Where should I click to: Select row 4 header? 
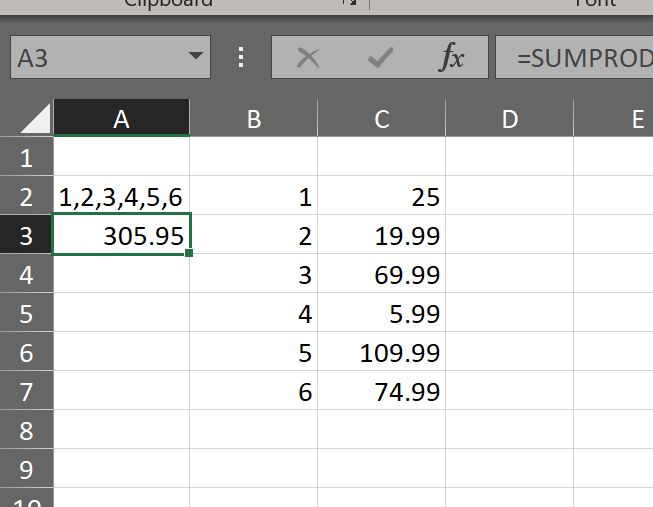(26, 273)
